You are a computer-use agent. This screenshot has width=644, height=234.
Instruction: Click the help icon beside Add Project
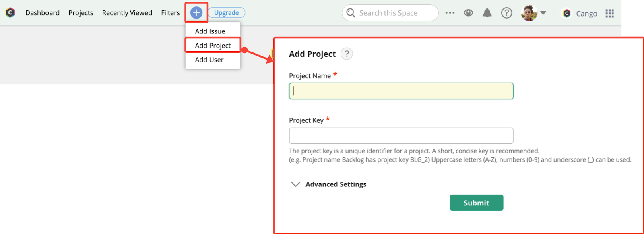pyautogui.click(x=347, y=54)
